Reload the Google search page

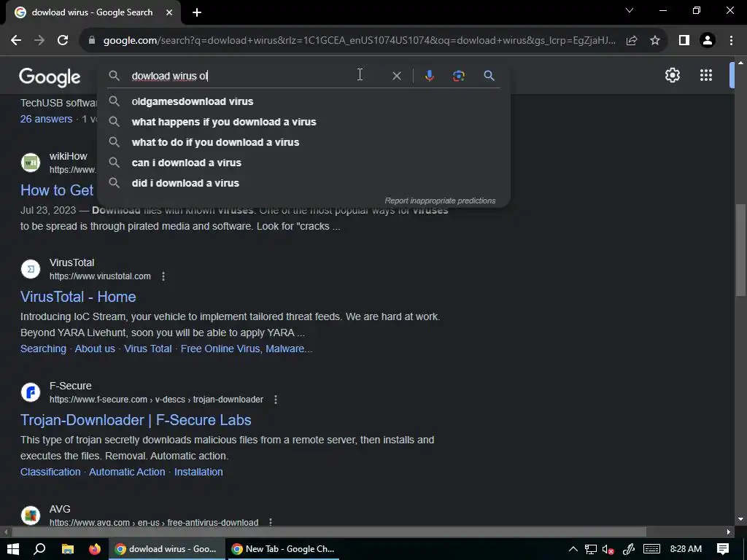coord(63,41)
